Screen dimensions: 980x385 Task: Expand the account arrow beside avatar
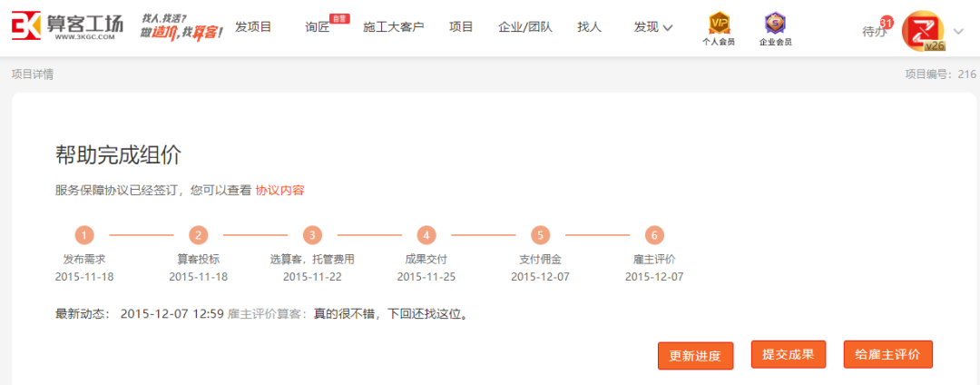pyautogui.click(x=958, y=29)
